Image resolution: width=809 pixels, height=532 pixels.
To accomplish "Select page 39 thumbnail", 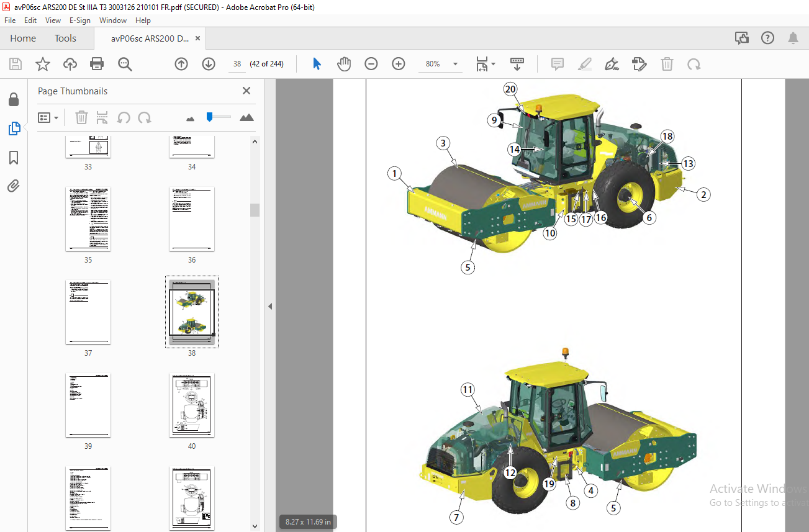I will (x=88, y=405).
